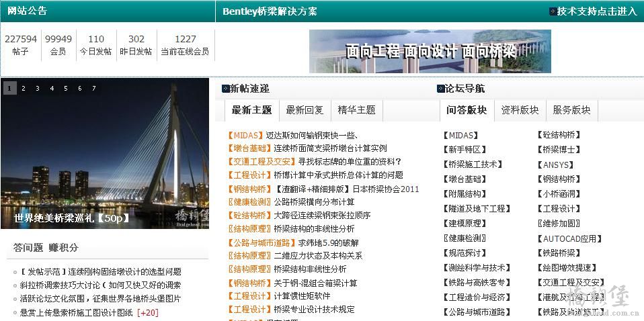Click the arrow icon next to 新帖速递

[x=225, y=88]
